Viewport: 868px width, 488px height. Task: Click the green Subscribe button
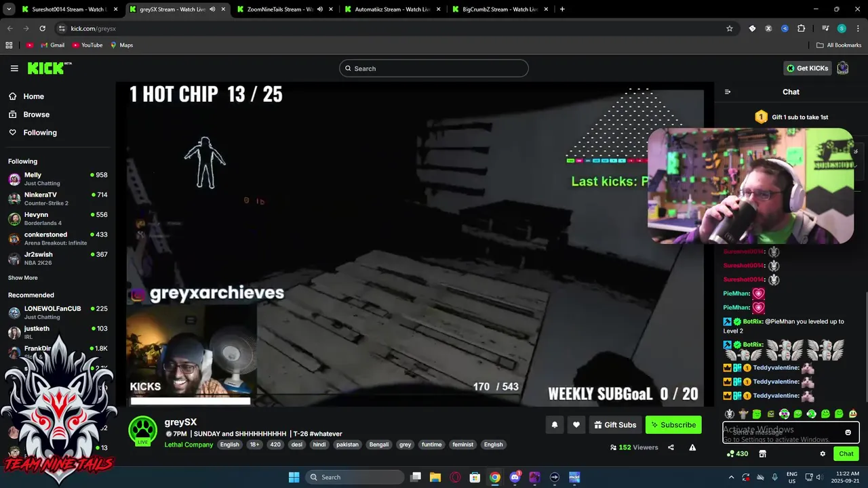[x=673, y=425]
